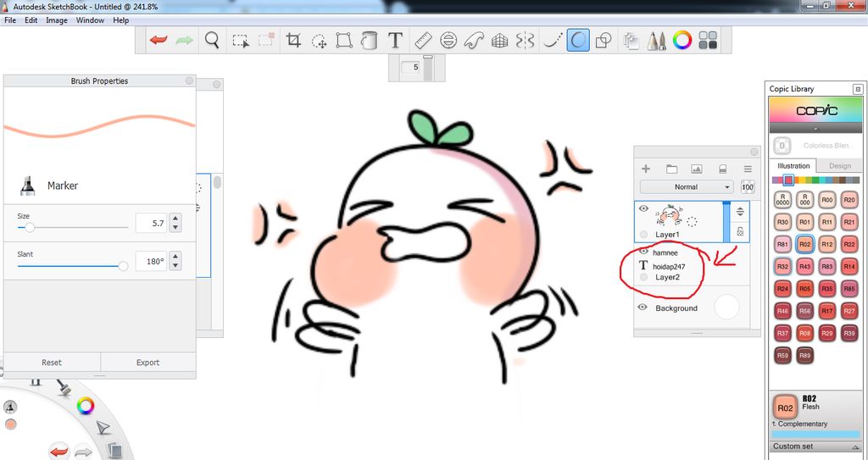The image size is (868, 460).
Task: Choose the Flood Fill bucket tool
Action: pyautogui.click(x=369, y=40)
